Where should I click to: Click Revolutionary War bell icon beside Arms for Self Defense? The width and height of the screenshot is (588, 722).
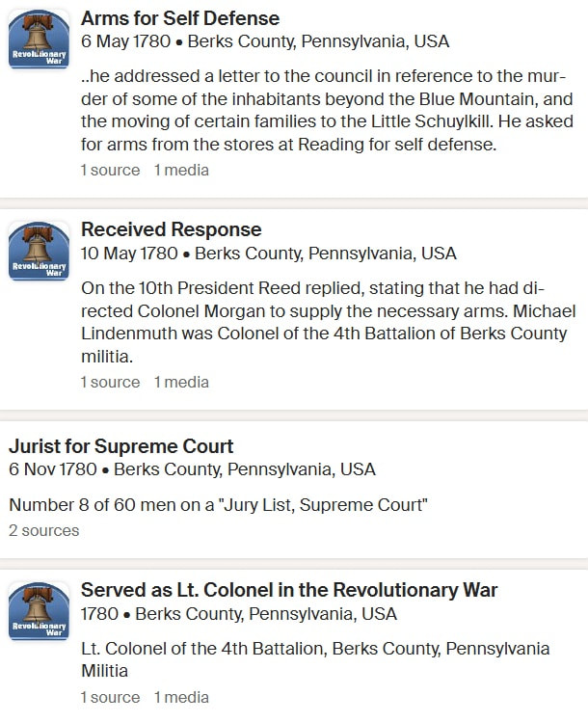(40, 40)
